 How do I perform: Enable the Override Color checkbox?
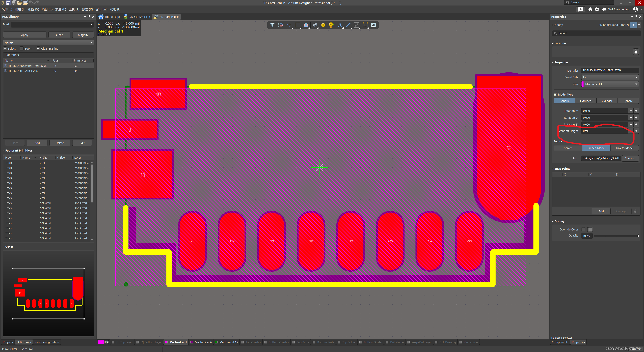point(583,229)
